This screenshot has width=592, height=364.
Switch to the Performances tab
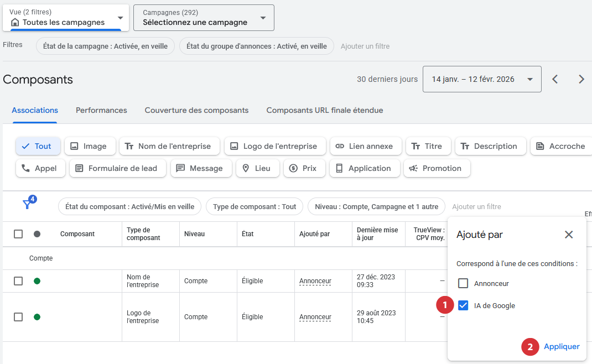click(x=101, y=110)
